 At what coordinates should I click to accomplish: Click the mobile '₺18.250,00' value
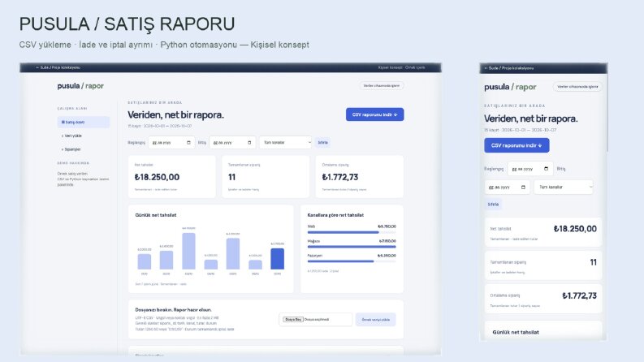tap(575, 229)
